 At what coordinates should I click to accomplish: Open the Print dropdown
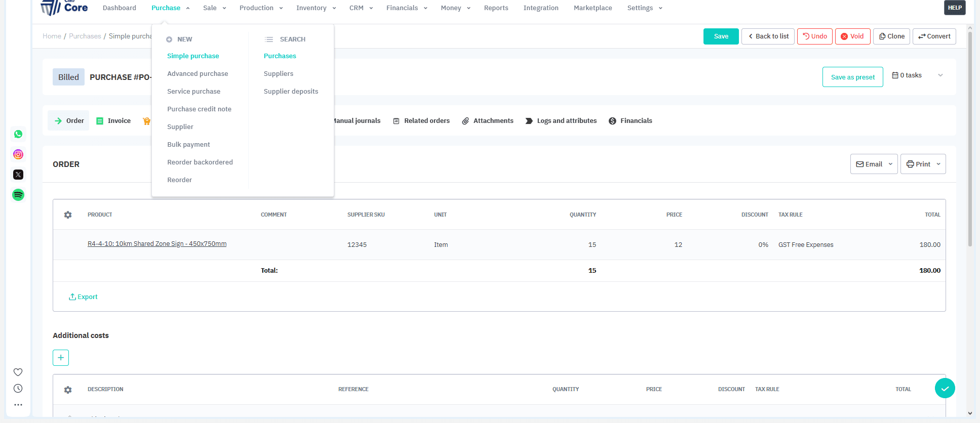click(x=923, y=164)
